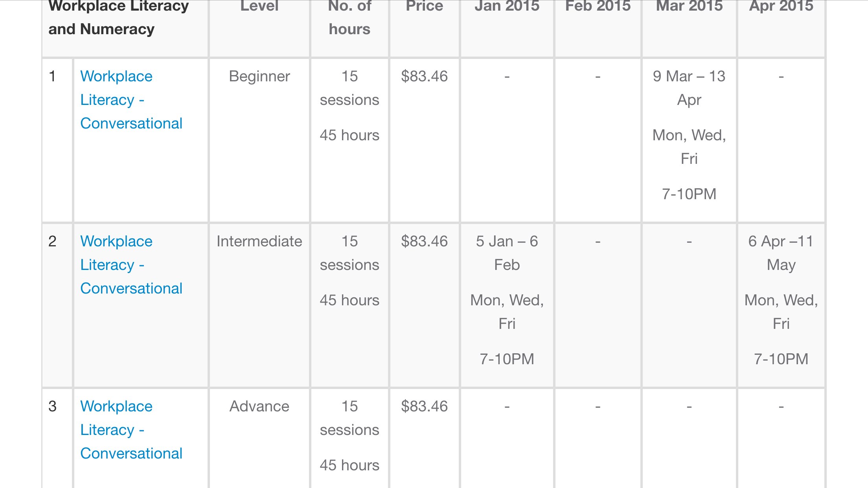
Task: Click the row number 1 cell
Action: [53, 76]
